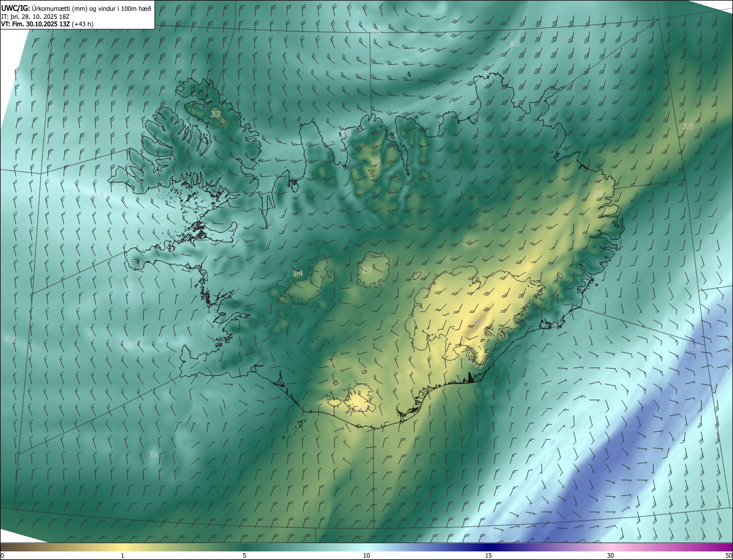Click the colorbar tick label 1
This screenshot has width=733, height=560.
click(x=123, y=556)
